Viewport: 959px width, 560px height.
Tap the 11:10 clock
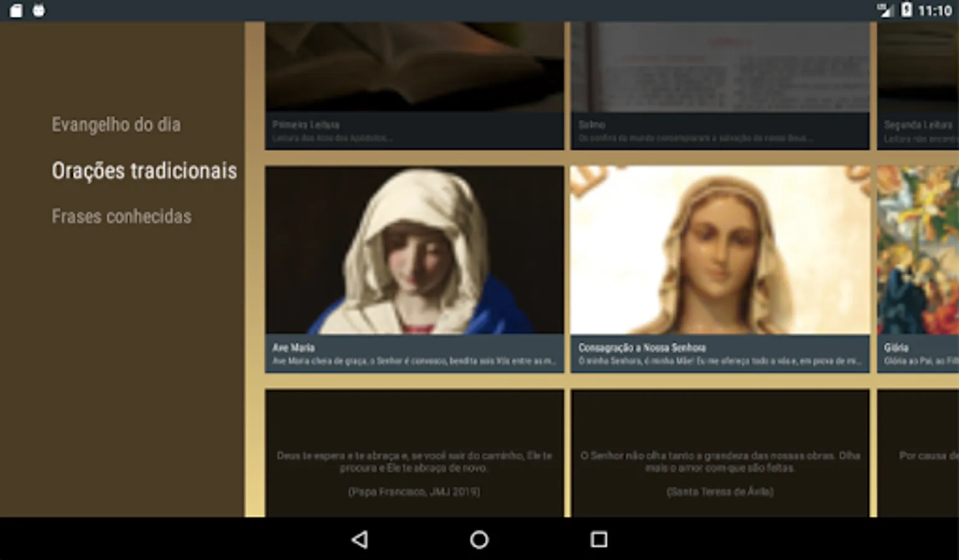(x=935, y=11)
